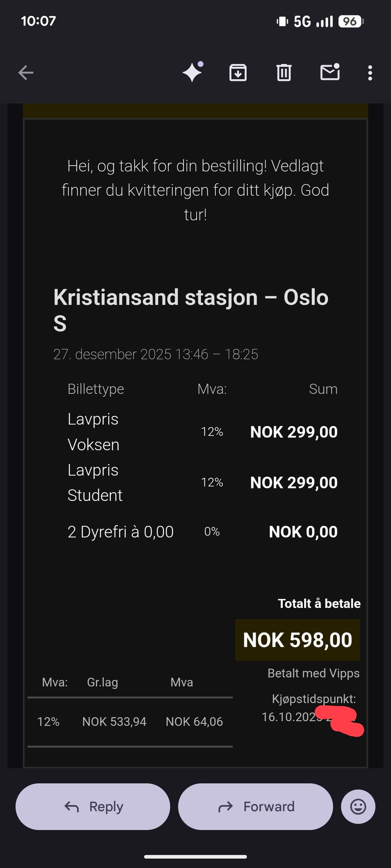
Task: Tap the vibrate mode icon in status bar
Action: (x=282, y=21)
